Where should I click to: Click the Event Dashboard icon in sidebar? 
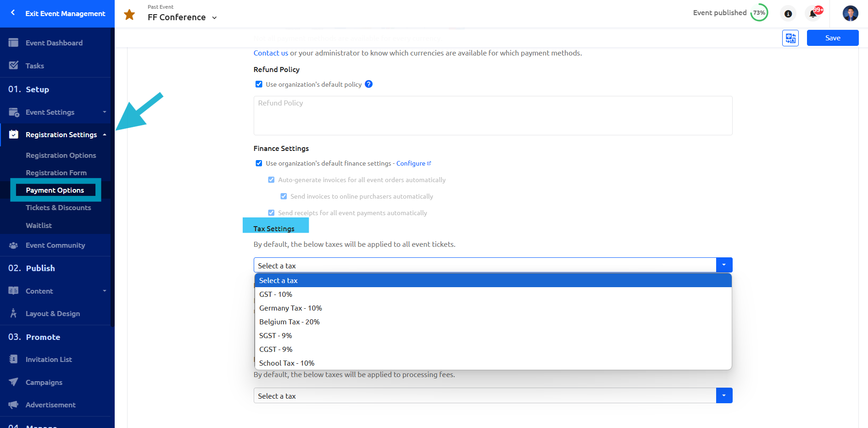13,43
